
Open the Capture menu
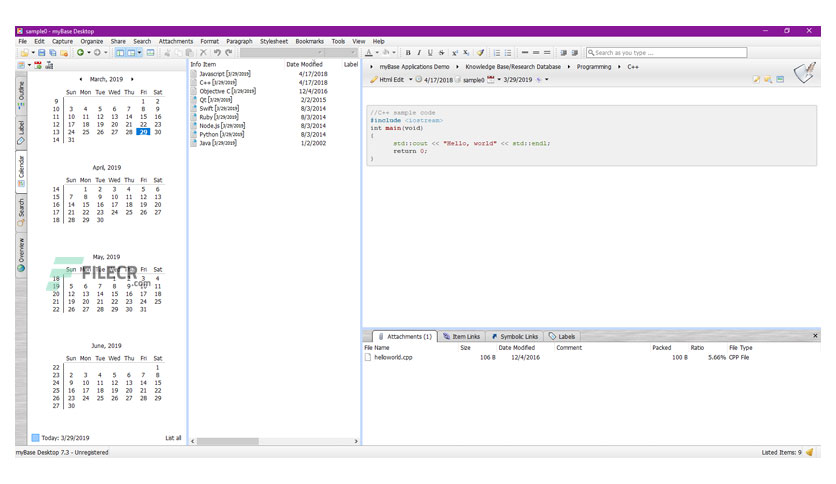pos(62,41)
